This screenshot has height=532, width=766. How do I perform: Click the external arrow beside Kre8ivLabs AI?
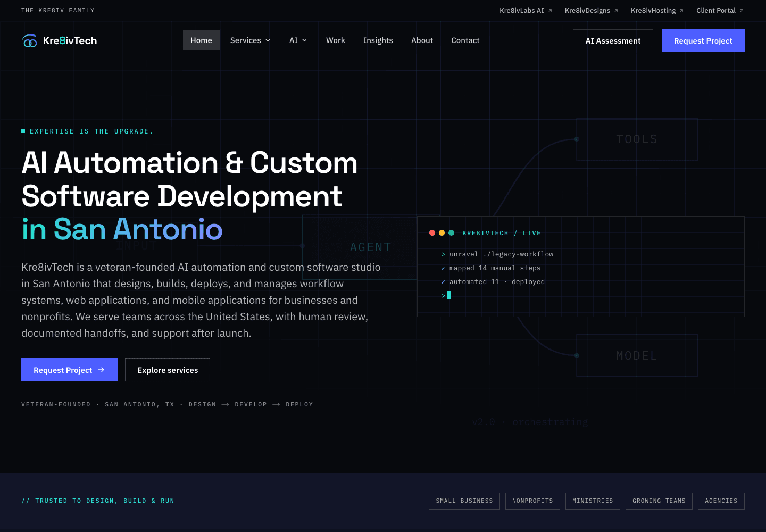pos(550,11)
